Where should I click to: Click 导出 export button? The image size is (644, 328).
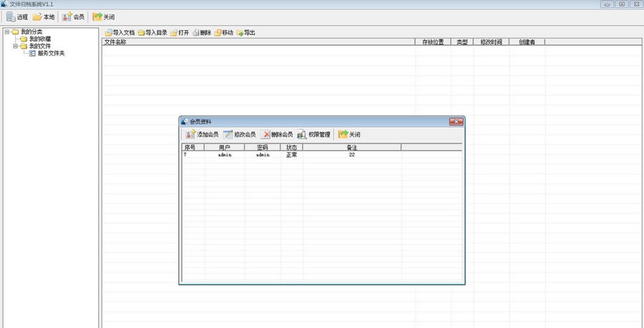(246, 32)
